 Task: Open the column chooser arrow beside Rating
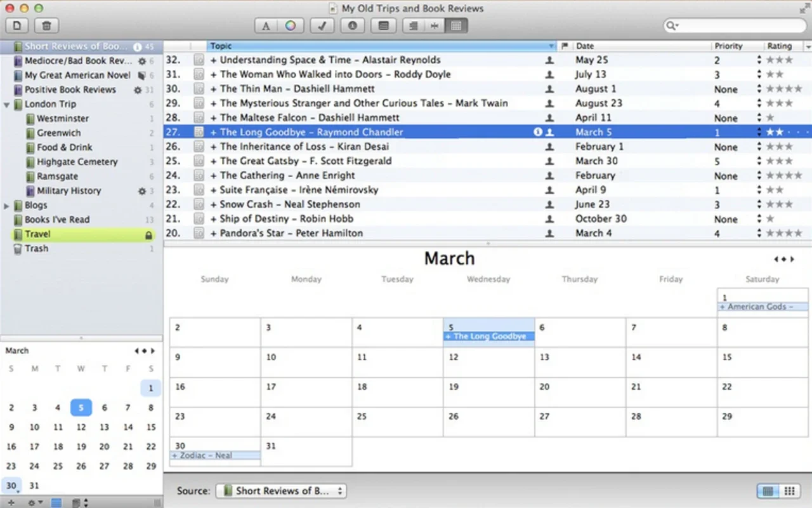pos(808,46)
